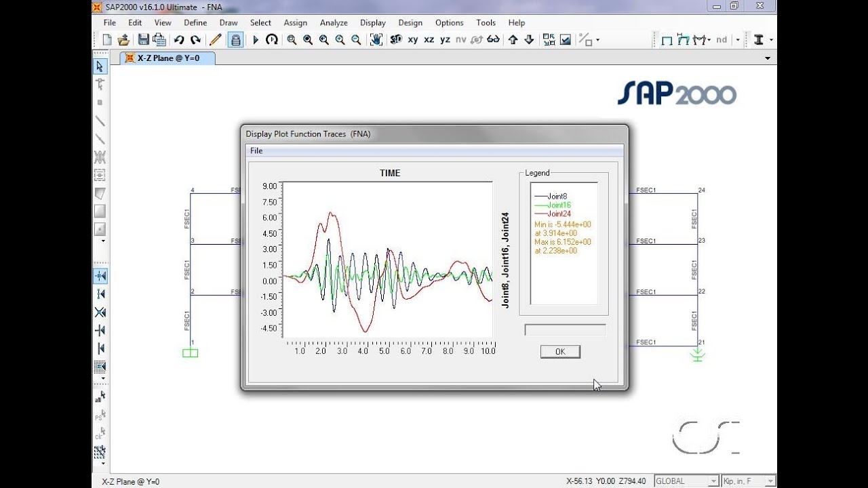Image resolution: width=868 pixels, height=488 pixels.
Task: Open the Tools menu
Action: coord(486,22)
